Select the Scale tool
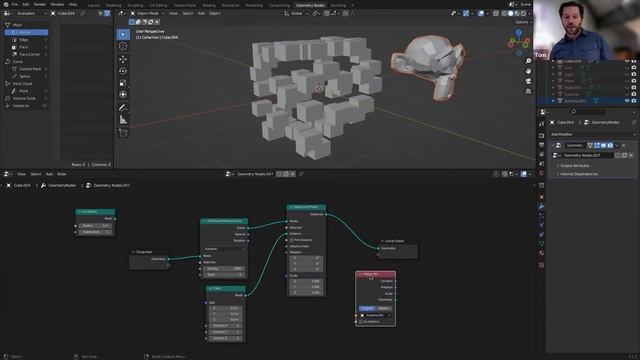This screenshot has width=640, height=360. pos(123,83)
